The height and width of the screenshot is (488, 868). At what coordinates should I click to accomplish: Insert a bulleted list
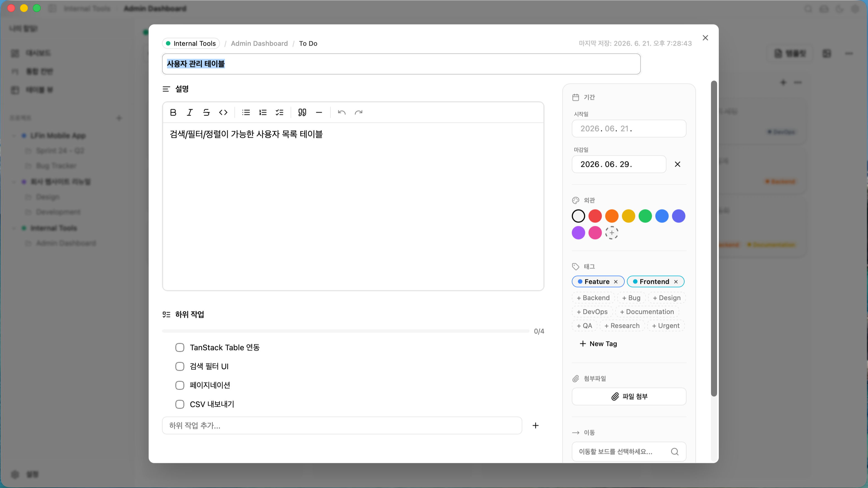pos(246,112)
